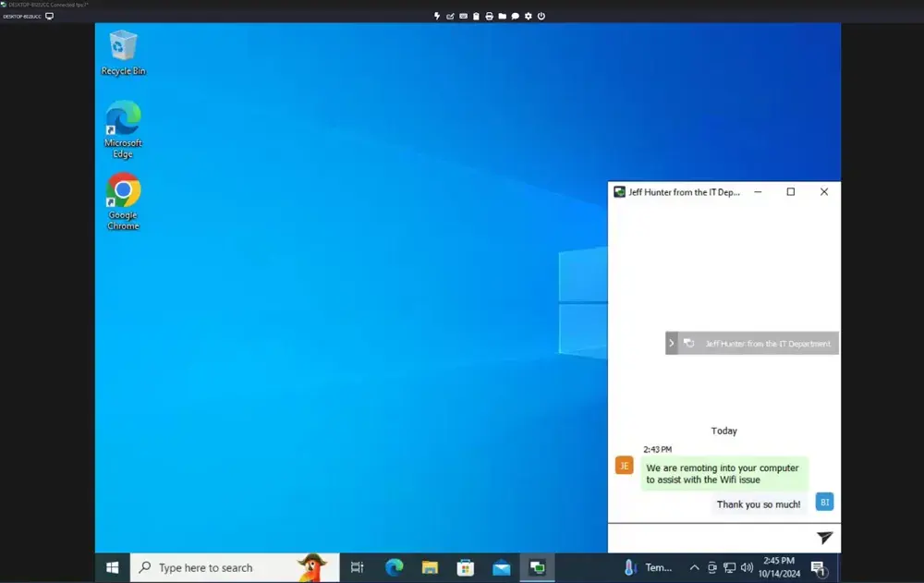Screen dimensions: 924x583
Task: Open the notification center icon
Action: [x=819, y=568]
